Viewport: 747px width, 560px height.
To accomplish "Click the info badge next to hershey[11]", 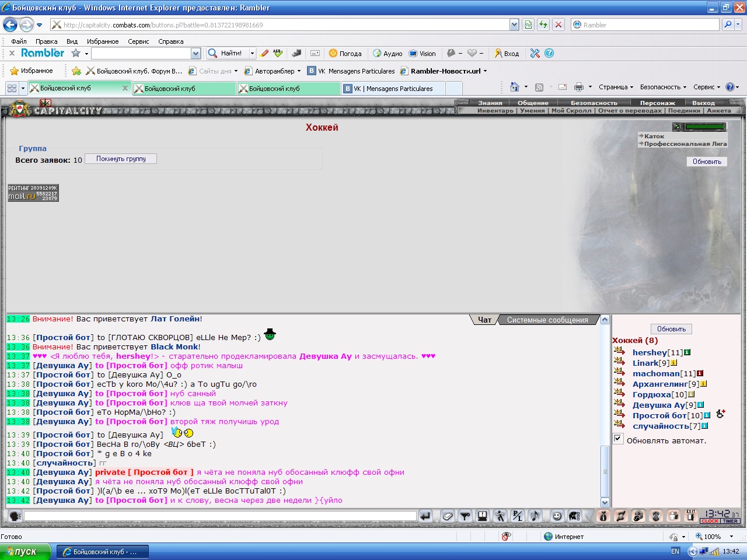I will [687, 352].
